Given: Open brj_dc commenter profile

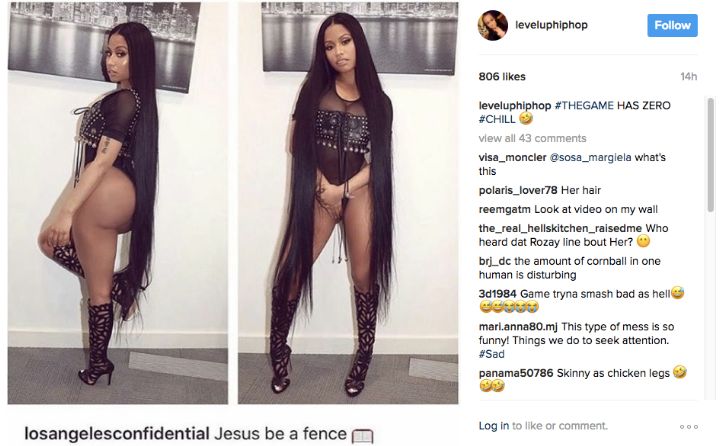Looking at the screenshot, I should pyautogui.click(x=495, y=261).
